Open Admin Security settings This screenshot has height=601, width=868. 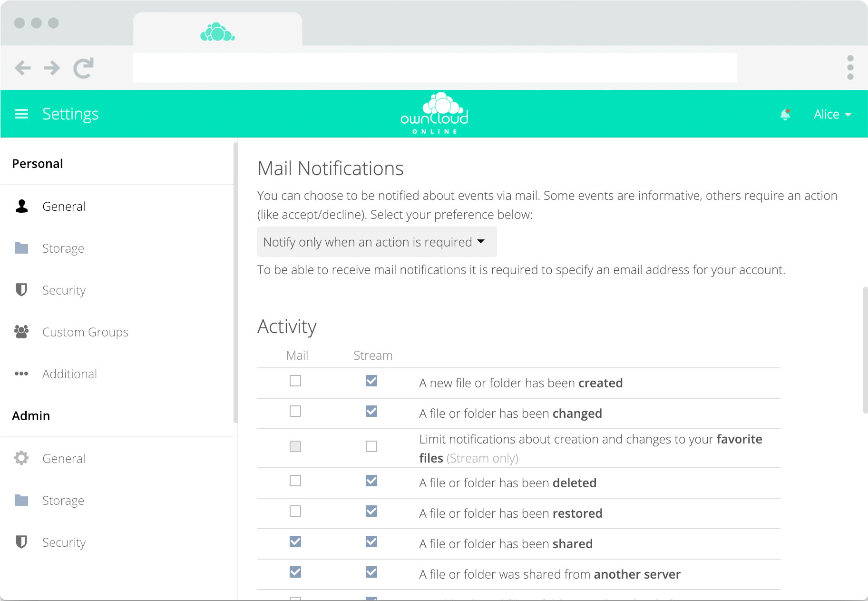click(64, 542)
